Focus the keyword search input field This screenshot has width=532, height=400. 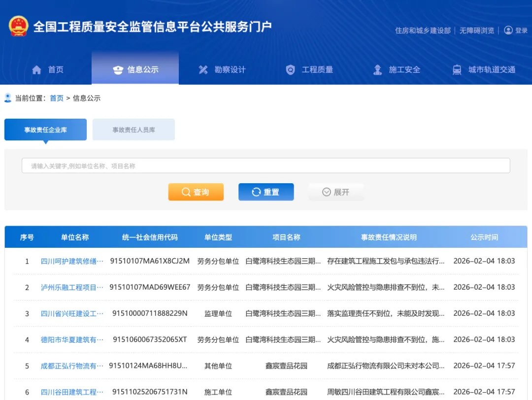(x=266, y=166)
